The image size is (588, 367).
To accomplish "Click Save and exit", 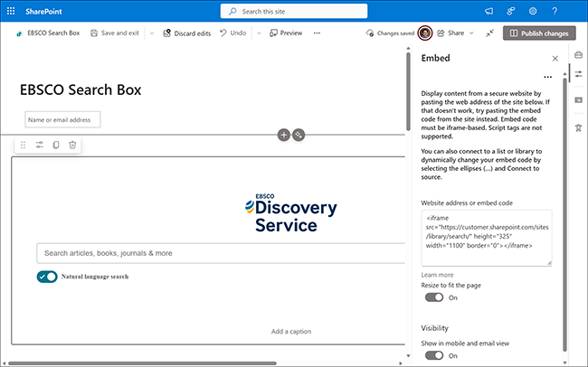I will 115,33.
